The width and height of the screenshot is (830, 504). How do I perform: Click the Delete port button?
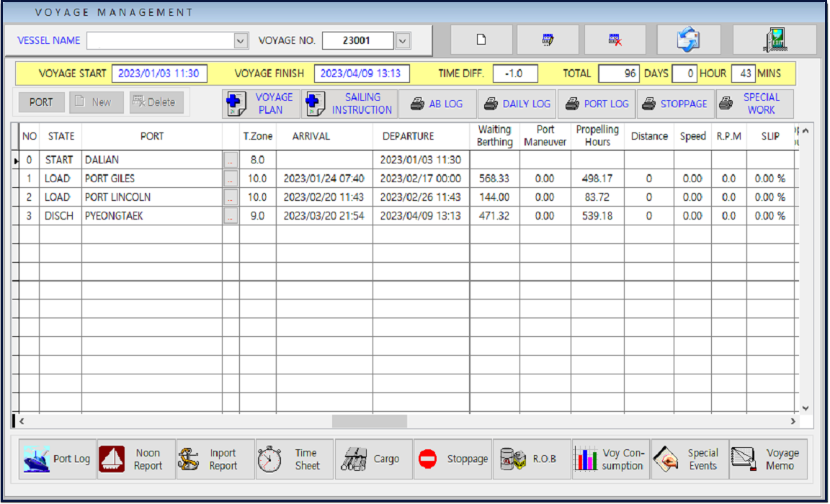pyautogui.click(x=156, y=102)
